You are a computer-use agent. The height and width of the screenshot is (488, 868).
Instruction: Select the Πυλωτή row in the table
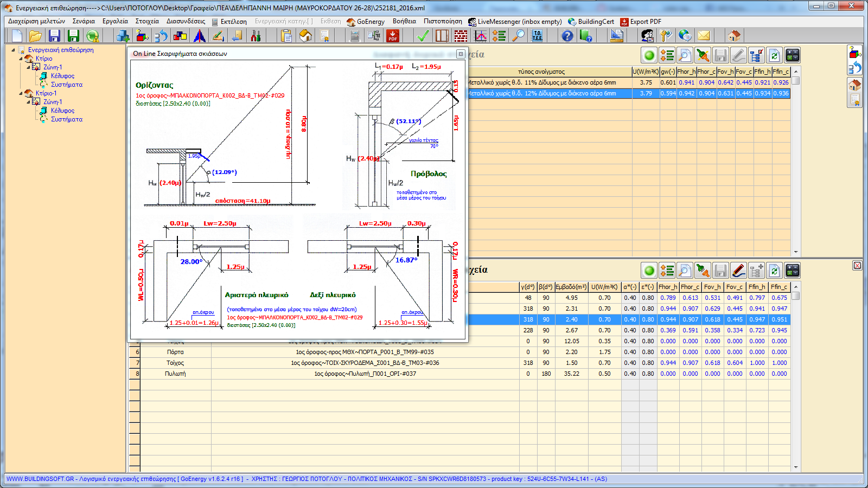pyautogui.click(x=175, y=374)
